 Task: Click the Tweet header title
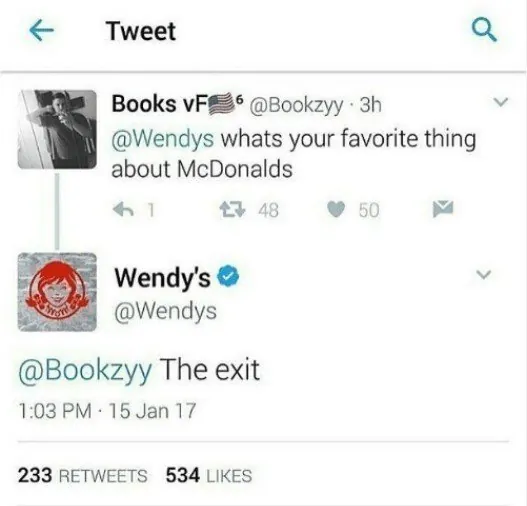click(140, 31)
